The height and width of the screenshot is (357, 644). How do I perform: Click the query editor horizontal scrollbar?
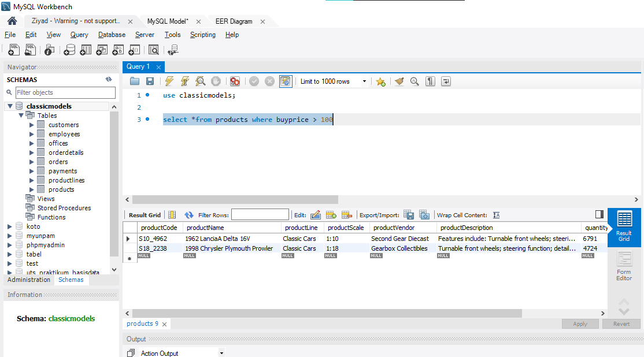click(x=235, y=200)
